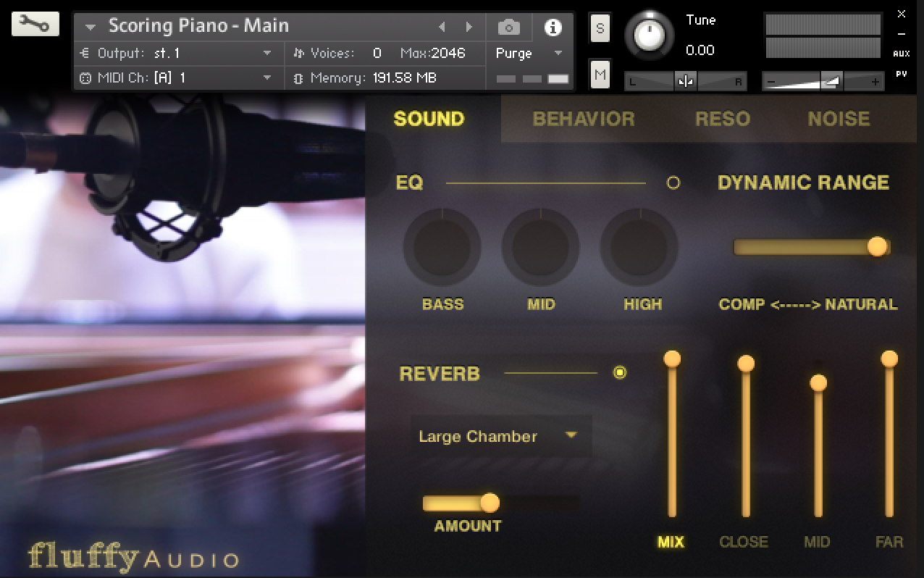Click the CLOSE mic fader handle
924x578 pixels.
tap(746, 364)
